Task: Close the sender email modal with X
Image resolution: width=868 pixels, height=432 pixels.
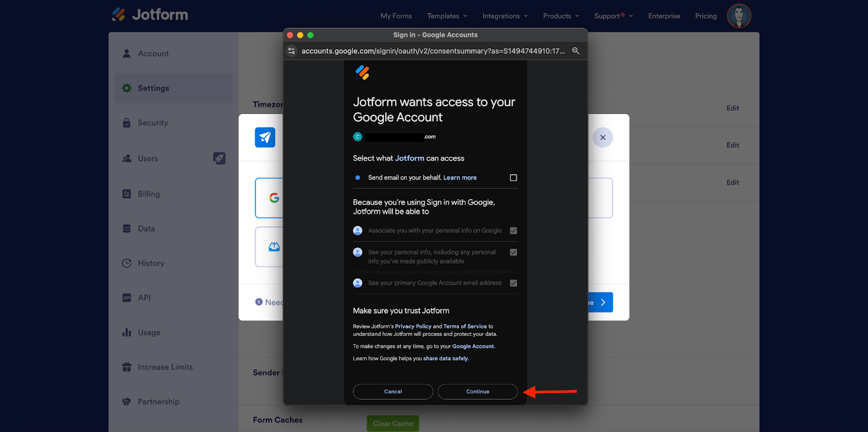Action: (x=603, y=137)
